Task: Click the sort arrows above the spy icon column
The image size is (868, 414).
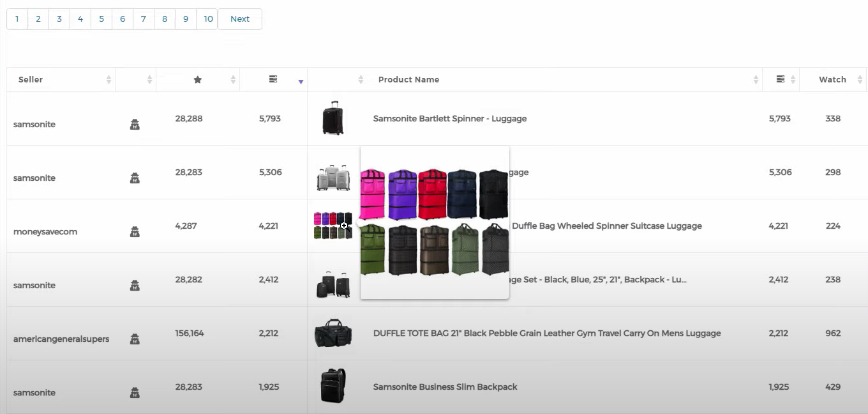Action: click(149, 79)
